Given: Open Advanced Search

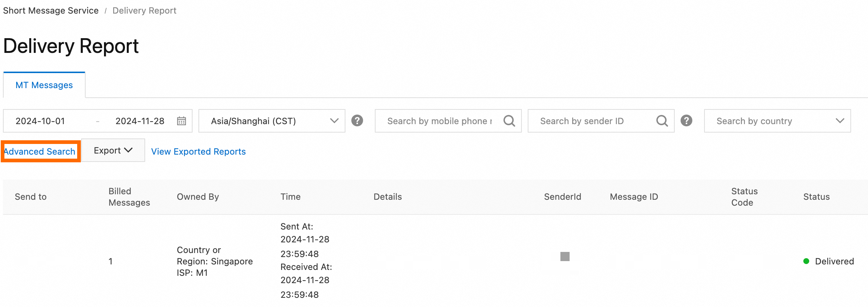Looking at the screenshot, I should (40, 151).
